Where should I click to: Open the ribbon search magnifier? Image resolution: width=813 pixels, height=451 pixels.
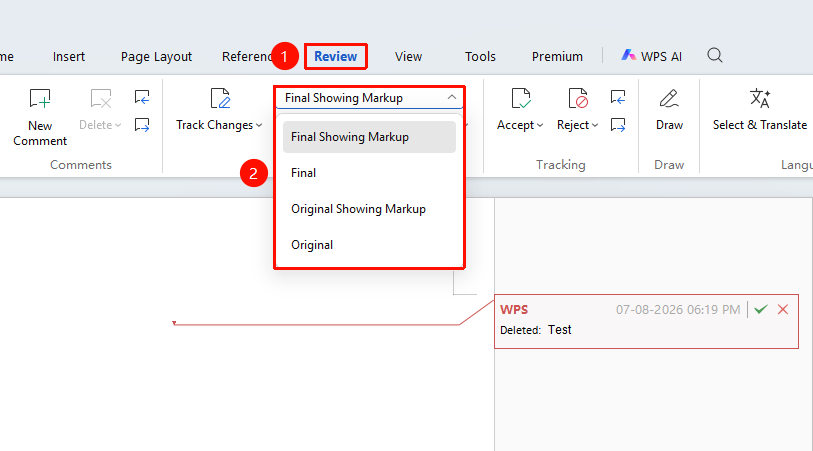pyautogui.click(x=714, y=55)
